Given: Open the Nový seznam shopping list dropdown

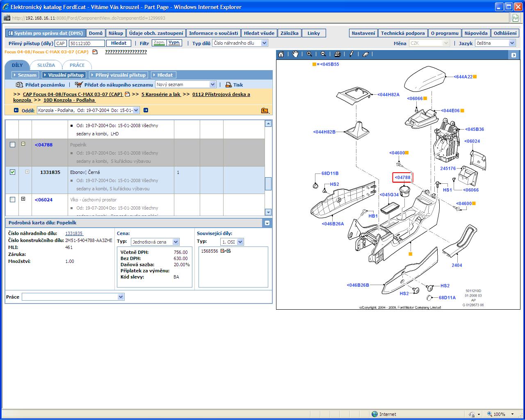Looking at the screenshot, I should 212,84.
